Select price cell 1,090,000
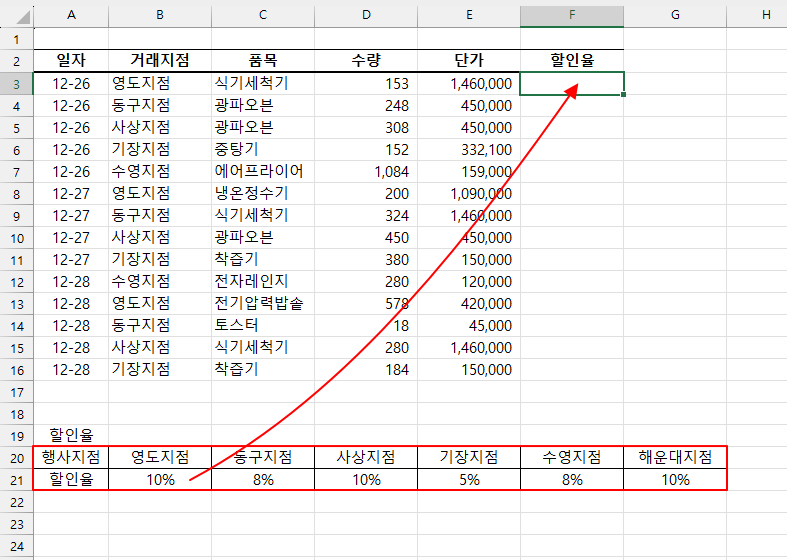 [469, 194]
